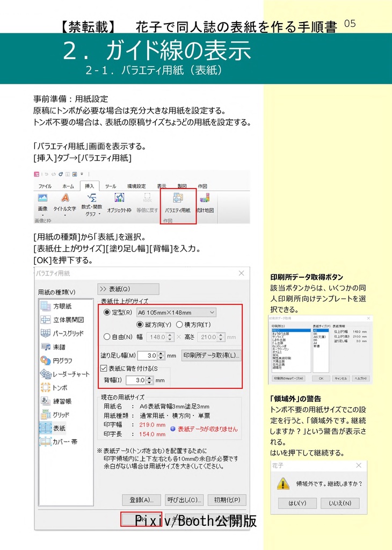
Task: Expand the タイトル文字 dropdown arrow
Action: 65,215
